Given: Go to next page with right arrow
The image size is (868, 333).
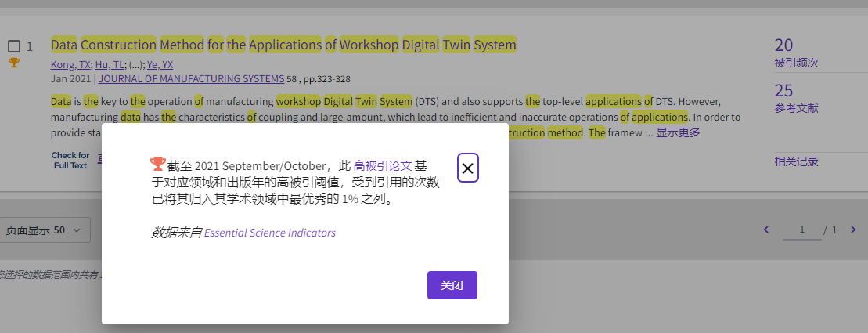Looking at the screenshot, I should (x=852, y=230).
